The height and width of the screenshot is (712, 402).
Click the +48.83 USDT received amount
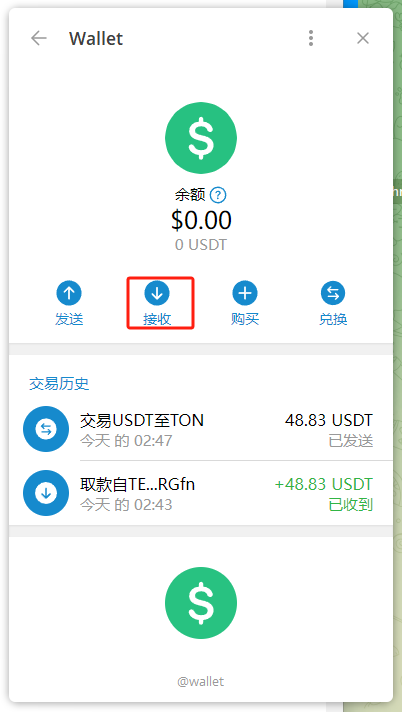coord(324,484)
